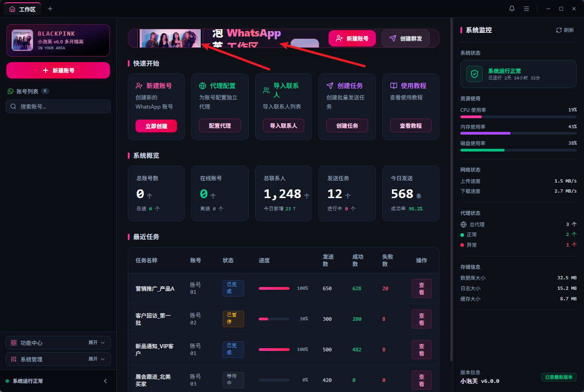Click the 系统管理 sliders icon

tap(14, 359)
